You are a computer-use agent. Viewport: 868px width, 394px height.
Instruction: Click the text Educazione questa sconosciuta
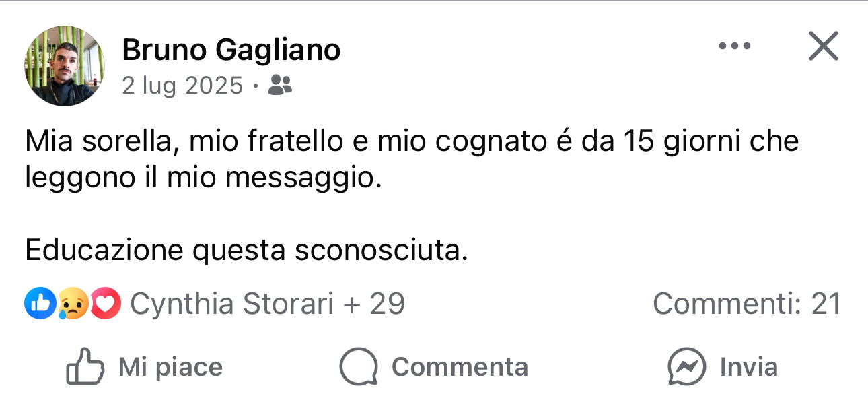[x=246, y=250]
